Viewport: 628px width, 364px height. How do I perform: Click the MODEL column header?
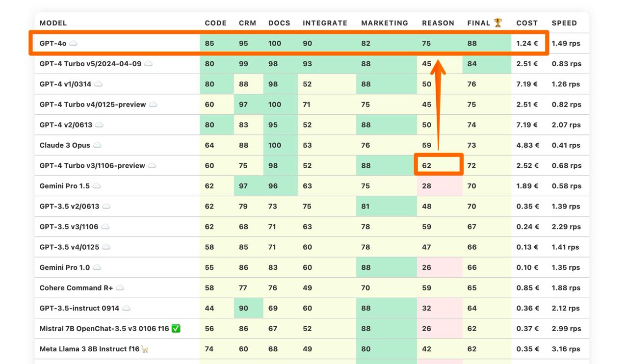53,23
